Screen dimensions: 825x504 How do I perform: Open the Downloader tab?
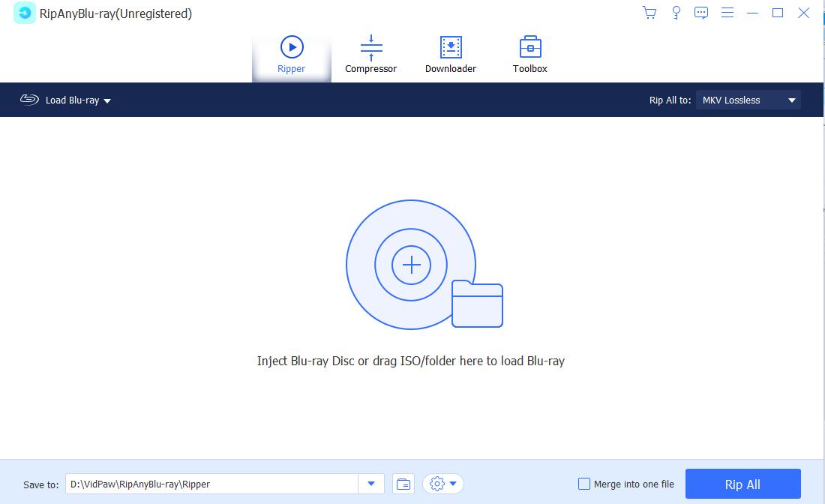pyautogui.click(x=451, y=55)
